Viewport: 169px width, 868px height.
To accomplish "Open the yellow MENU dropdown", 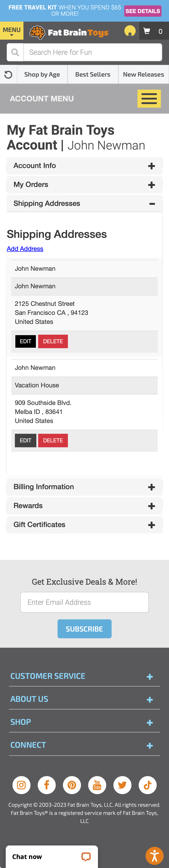I will tap(11, 31).
